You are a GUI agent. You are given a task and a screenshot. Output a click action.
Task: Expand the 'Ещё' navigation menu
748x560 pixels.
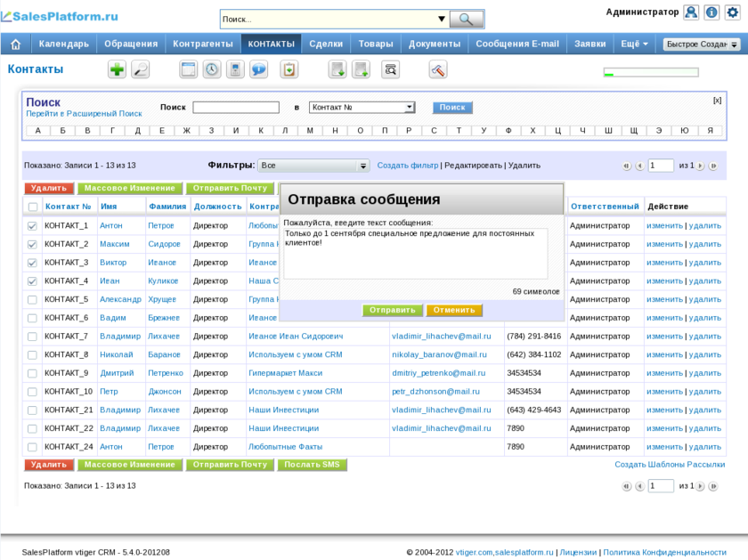click(x=634, y=44)
